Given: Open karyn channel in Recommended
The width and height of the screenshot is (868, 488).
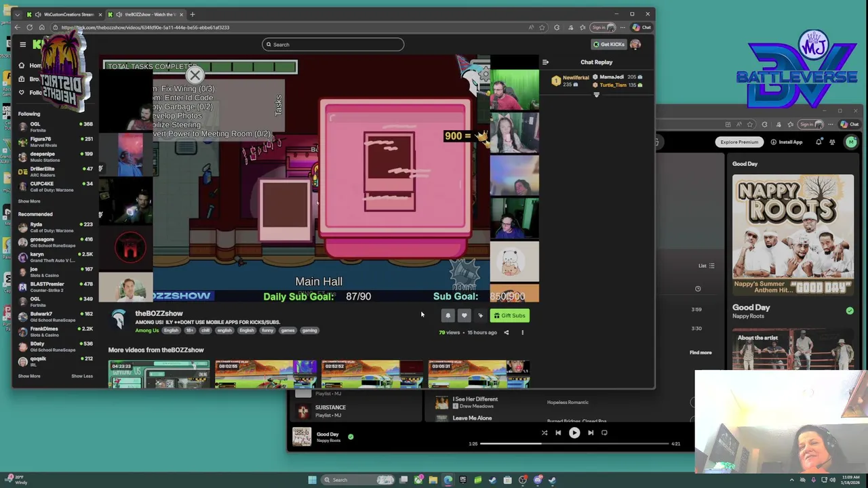Looking at the screenshot, I should [56, 257].
